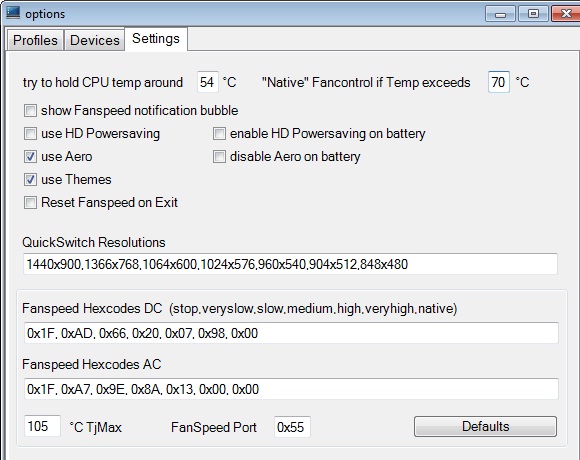Focus the Native Fancontrol temp exceeds field

click(499, 82)
